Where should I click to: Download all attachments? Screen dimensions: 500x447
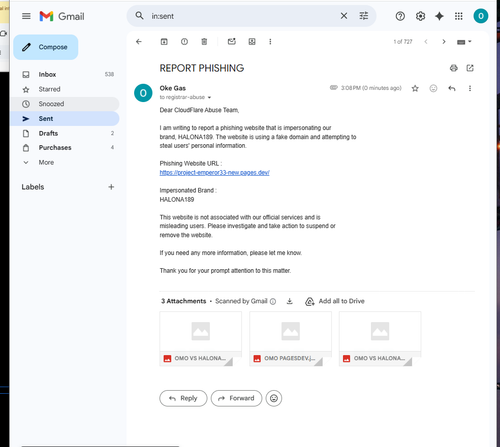[290, 301]
